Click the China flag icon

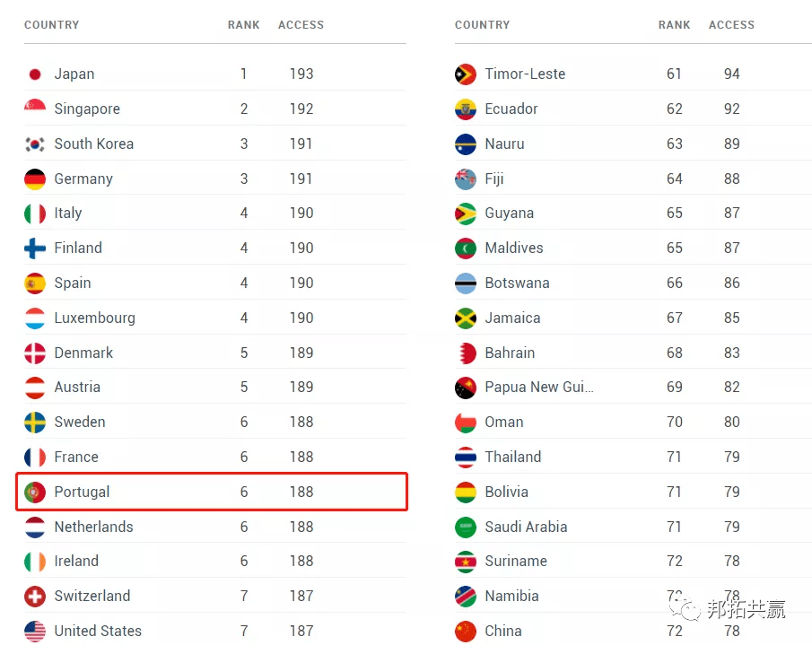point(466,632)
